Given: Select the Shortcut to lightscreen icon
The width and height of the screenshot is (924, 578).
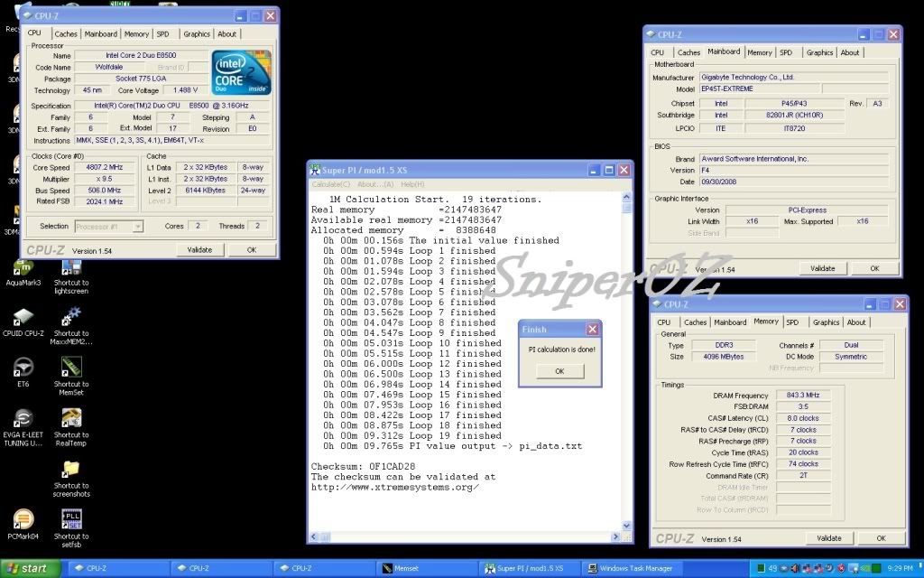Looking at the screenshot, I should click(x=70, y=268).
